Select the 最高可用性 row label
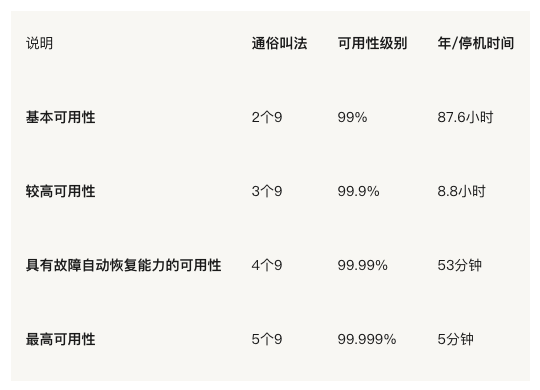 coord(61,339)
